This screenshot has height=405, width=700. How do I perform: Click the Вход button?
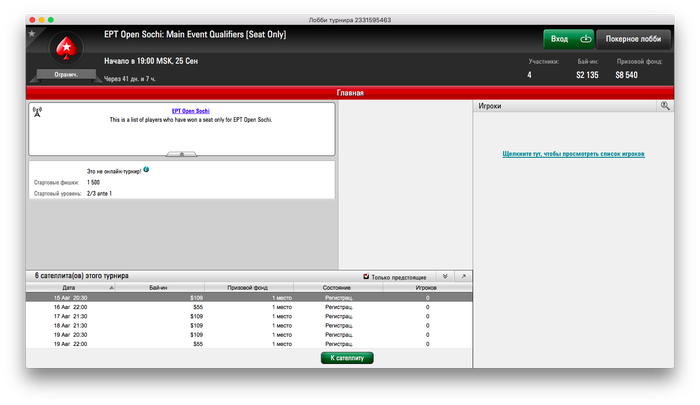pyautogui.click(x=568, y=39)
